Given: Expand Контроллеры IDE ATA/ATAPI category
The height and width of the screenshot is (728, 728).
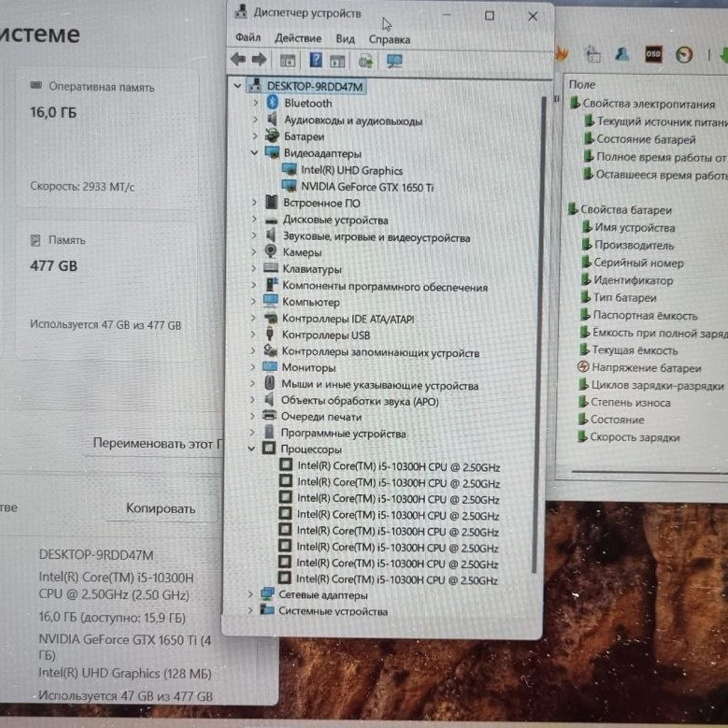Looking at the screenshot, I should click(253, 318).
